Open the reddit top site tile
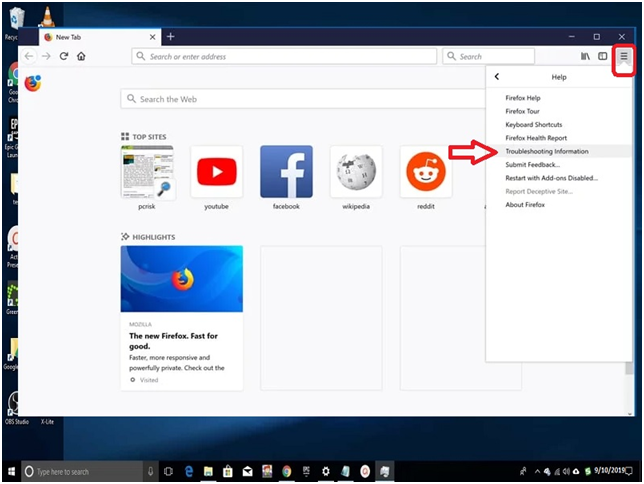This screenshot has width=644, height=484. click(426, 172)
